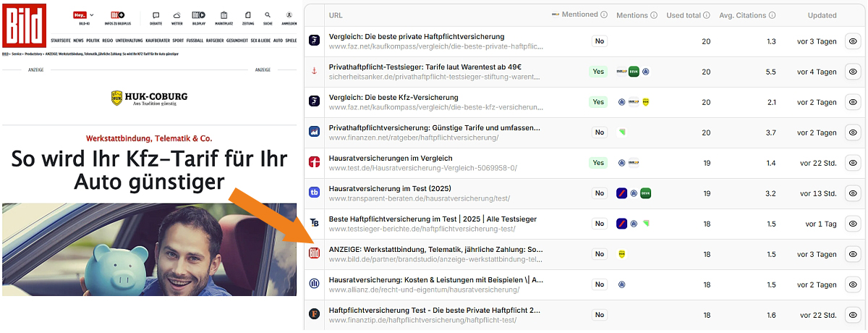Toggle eye for 'Beste Haftpflichtversicherung im Test' row
The width and height of the screenshot is (868, 333).
click(x=853, y=224)
